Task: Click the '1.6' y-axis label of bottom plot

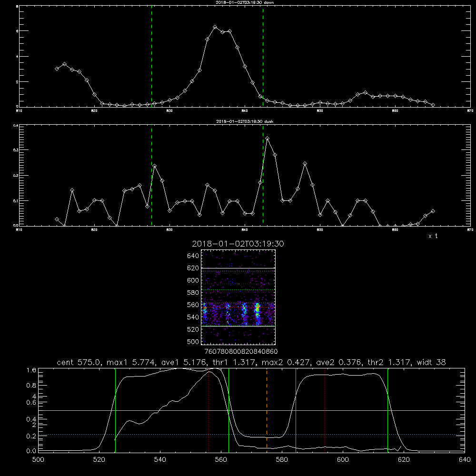Action: (31, 370)
